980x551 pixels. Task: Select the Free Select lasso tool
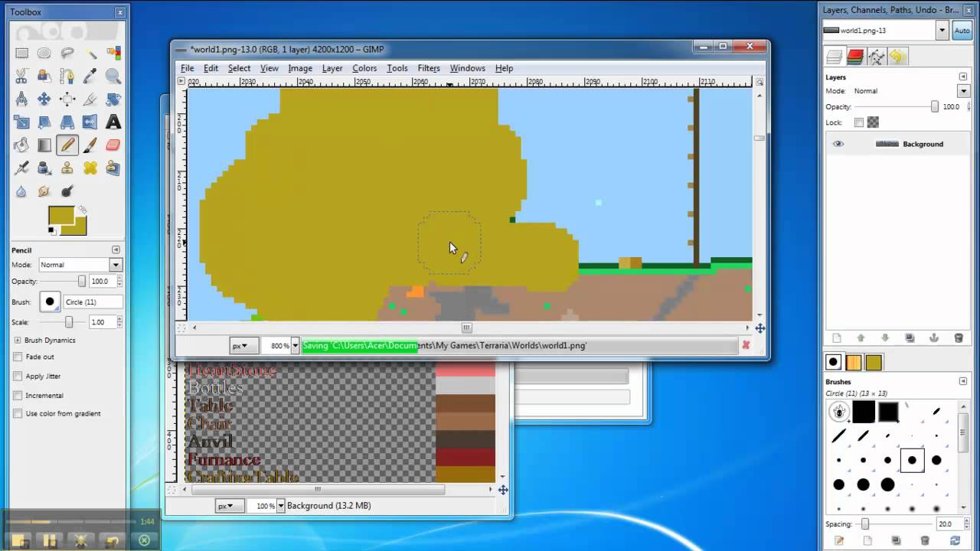(67, 54)
